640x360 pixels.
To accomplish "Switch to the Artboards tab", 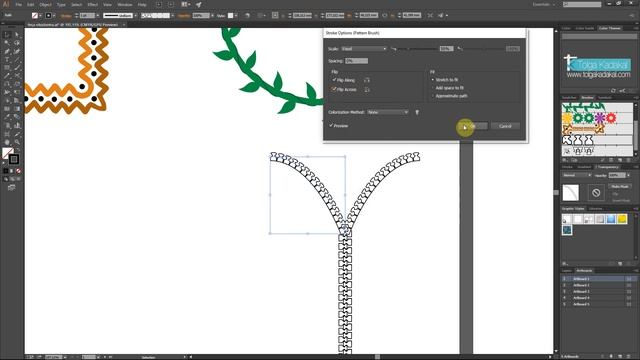I will click(x=584, y=271).
